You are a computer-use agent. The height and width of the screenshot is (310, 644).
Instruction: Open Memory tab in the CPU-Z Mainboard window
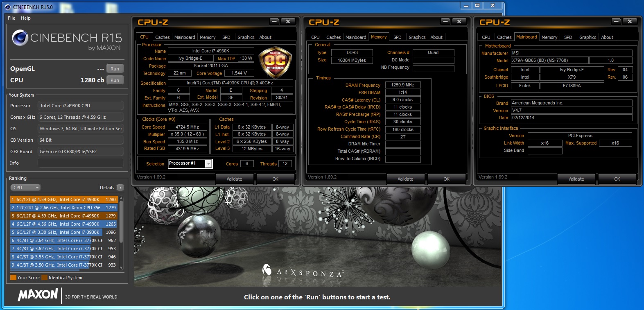click(549, 37)
